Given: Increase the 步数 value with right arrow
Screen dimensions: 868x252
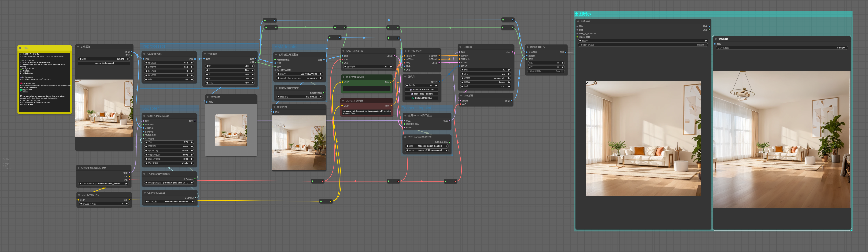Looking at the screenshot, I should pyautogui.click(x=509, y=70).
